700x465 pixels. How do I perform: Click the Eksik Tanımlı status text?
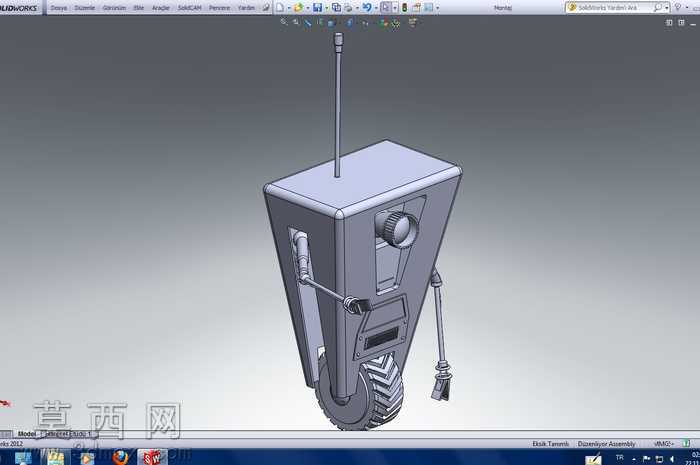(x=550, y=444)
